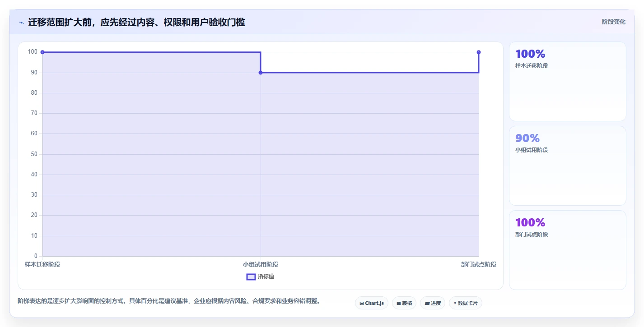
Task: Select the 进度 chip
Action: 433,303
